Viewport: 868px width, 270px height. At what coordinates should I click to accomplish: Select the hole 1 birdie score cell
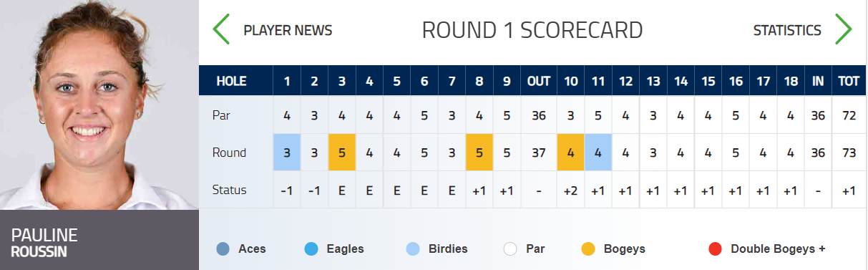tap(287, 153)
